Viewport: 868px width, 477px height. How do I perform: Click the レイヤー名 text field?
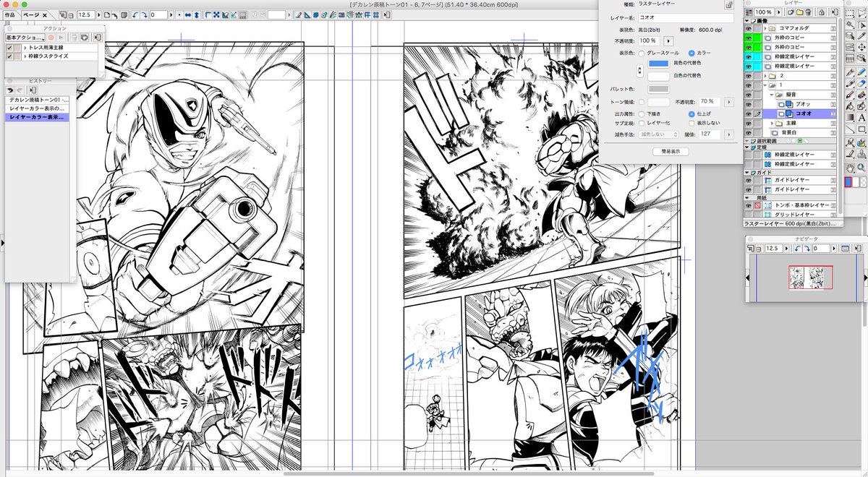[x=686, y=17]
